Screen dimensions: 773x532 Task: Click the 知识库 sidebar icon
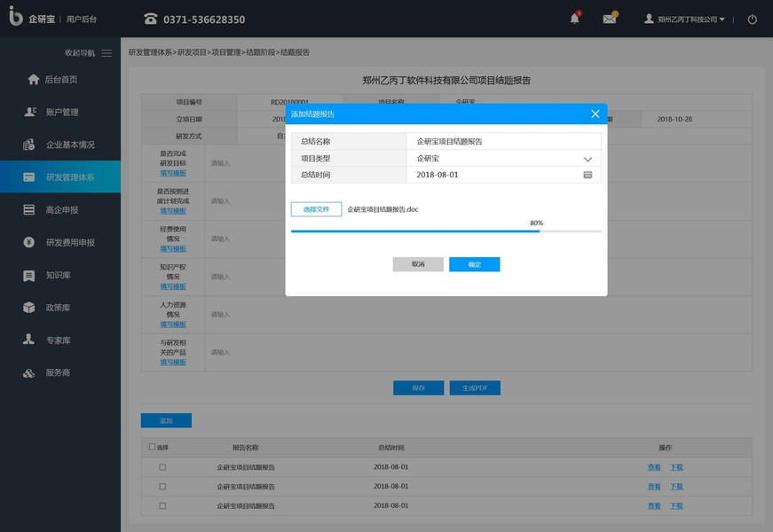coord(29,276)
